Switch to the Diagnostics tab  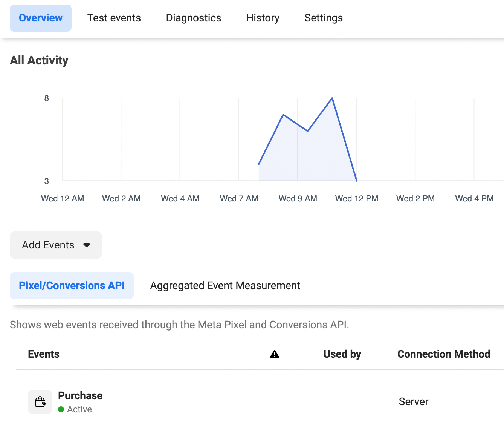pos(193,18)
